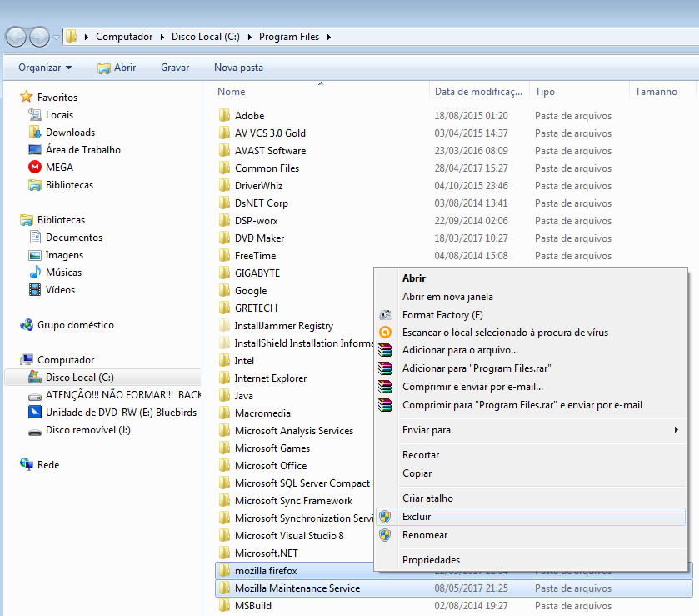Select Computador node icon in sidebar

tap(27, 359)
